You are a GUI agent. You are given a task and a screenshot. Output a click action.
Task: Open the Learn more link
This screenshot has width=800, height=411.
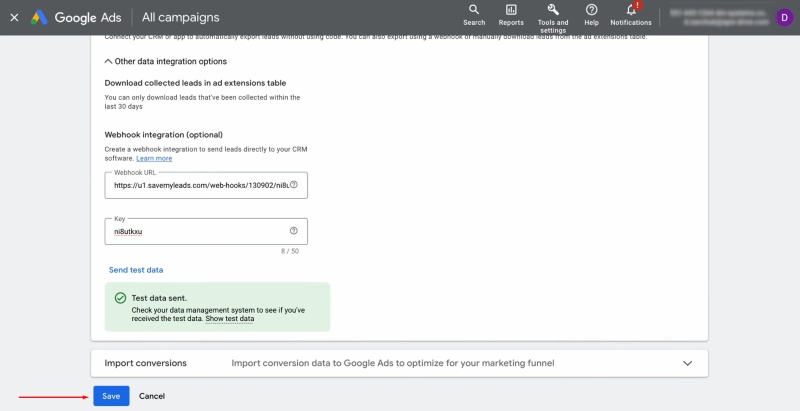pos(154,159)
